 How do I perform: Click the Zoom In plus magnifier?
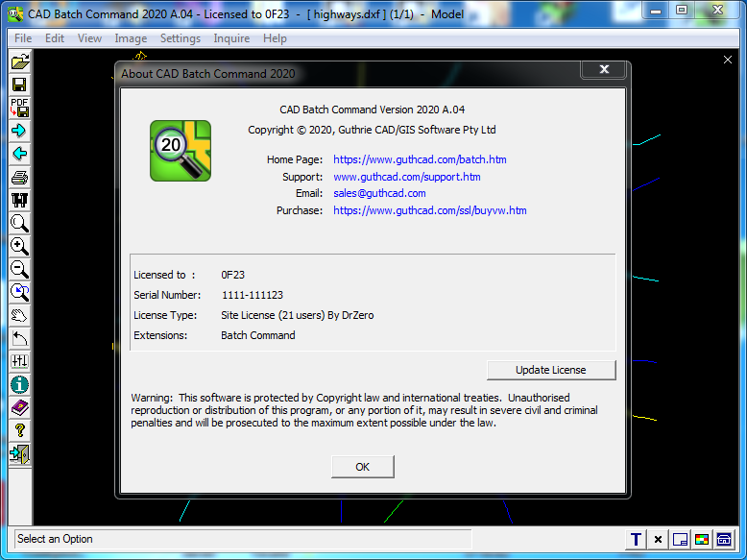point(20,247)
